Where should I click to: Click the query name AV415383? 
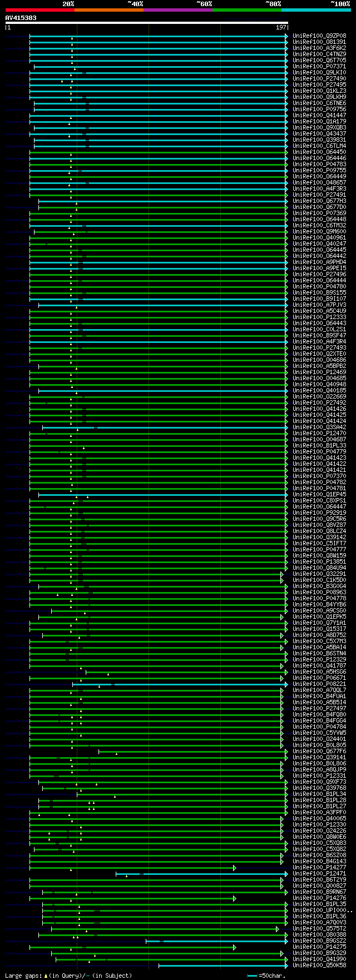21,18
